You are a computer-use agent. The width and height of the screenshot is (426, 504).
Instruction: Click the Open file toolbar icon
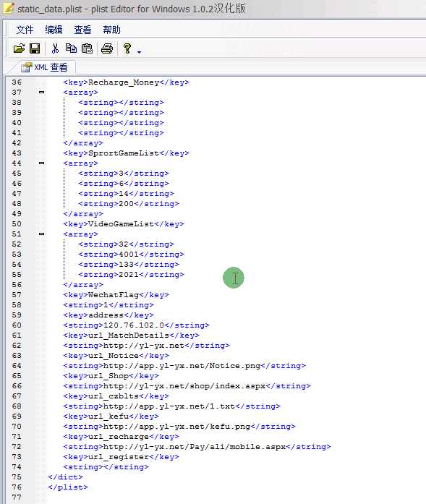pyautogui.click(x=19, y=49)
